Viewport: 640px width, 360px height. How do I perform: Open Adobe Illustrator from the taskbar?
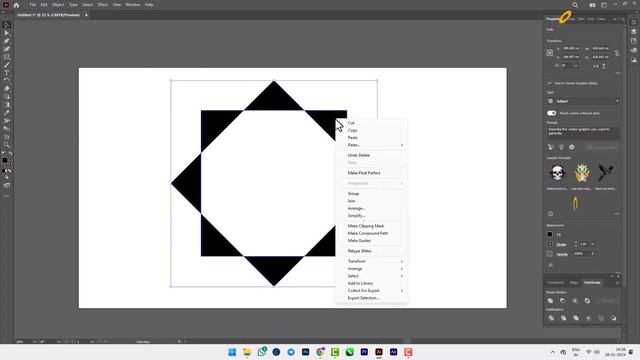[x=379, y=352]
